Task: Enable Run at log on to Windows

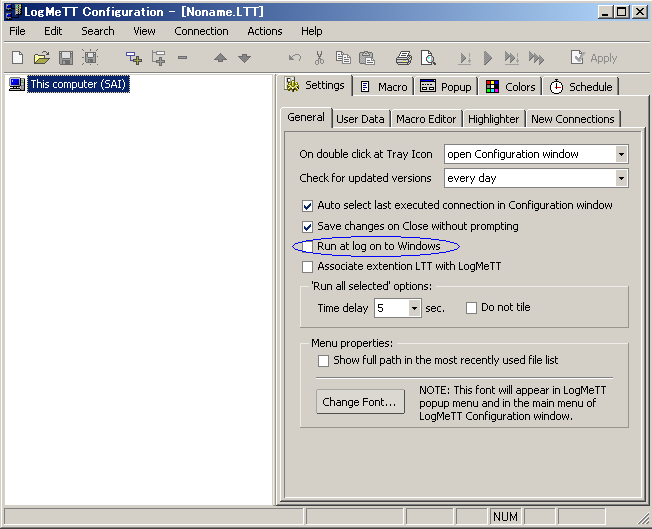Action: coord(308,246)
